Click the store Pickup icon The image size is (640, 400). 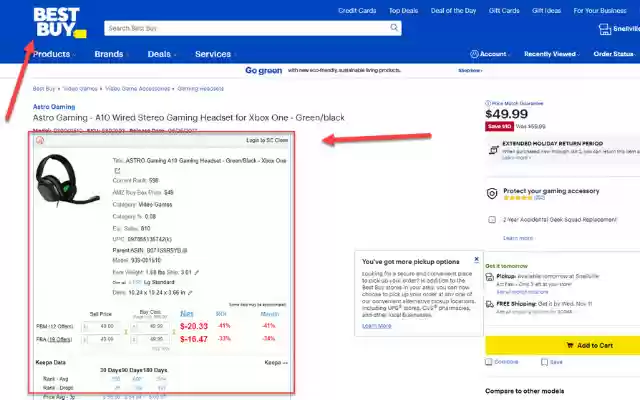(x=489, y=277)
